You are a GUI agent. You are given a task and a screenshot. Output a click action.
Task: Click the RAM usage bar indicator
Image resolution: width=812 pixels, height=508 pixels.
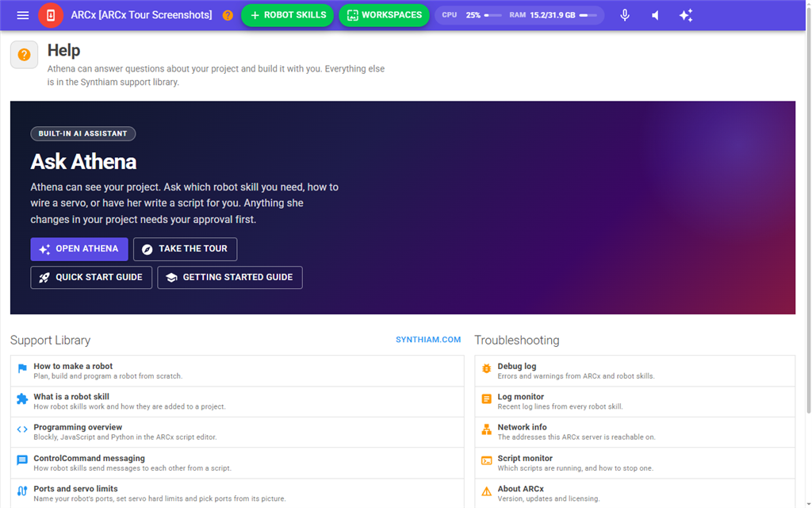coord(588,15)
